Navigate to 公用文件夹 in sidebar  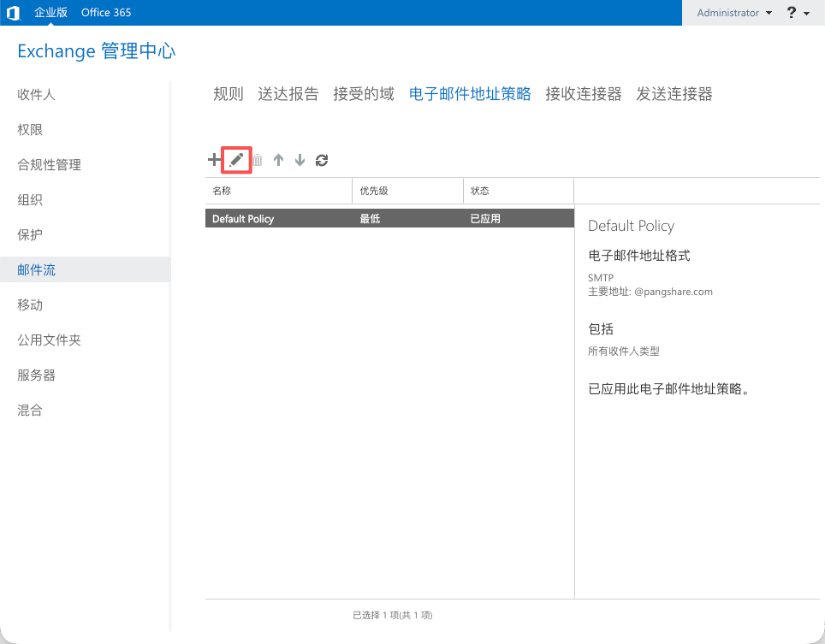coord(50,340)
